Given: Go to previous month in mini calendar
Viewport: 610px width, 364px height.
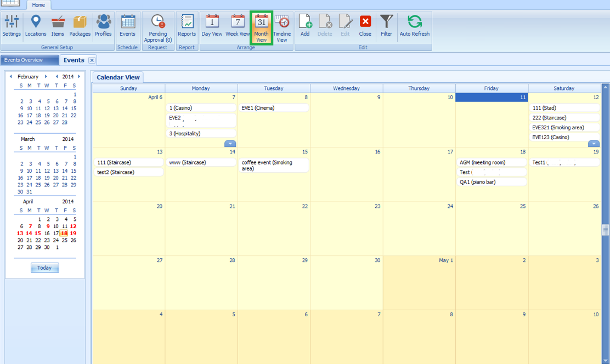Looking at the screenshot, I should pyautogui.click(x=10, y=76).
